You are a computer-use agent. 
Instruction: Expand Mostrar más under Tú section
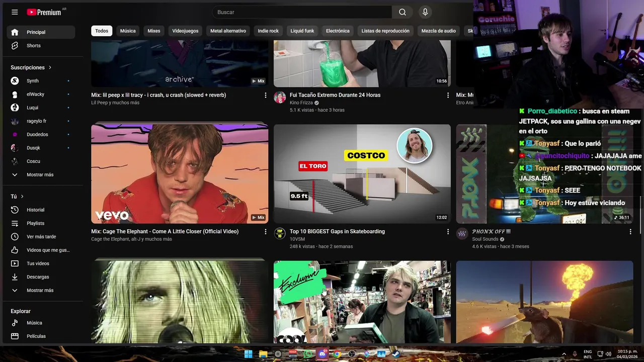pyautogui.click(x=41, y=290)
